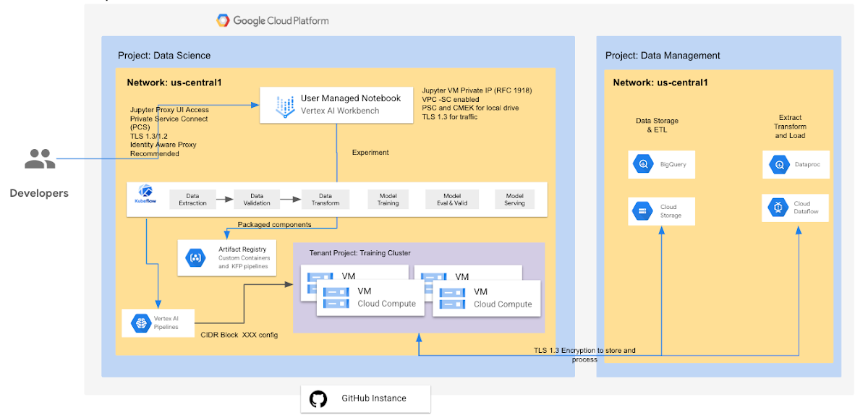Click the Cloud Storage hexagon icon
Screen dimensions: 868x418
pos(641,212)
